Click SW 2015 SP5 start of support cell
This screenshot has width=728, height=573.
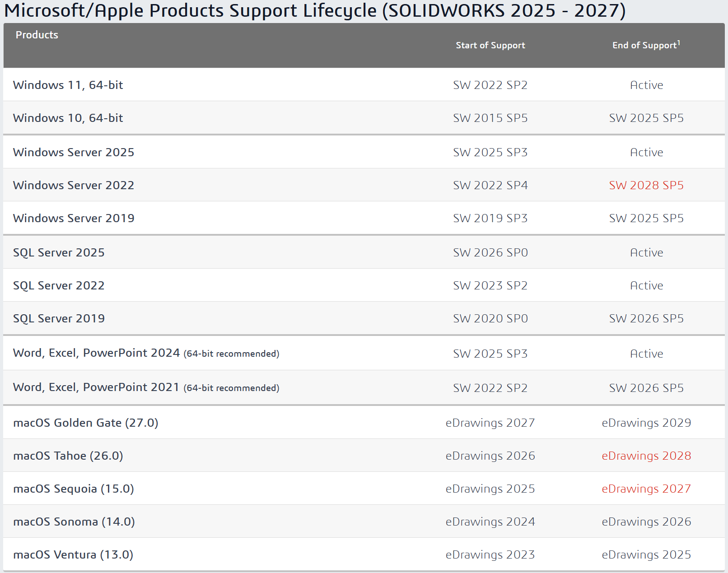pos(490,118)
